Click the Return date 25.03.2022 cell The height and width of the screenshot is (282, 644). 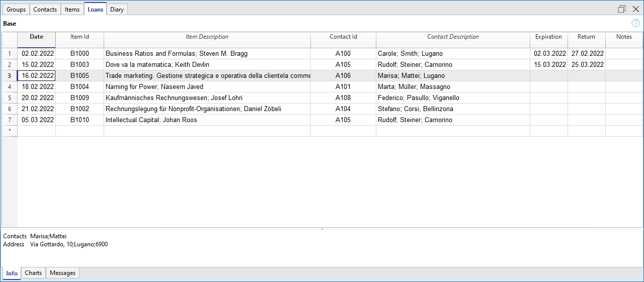click(x=586, y=65)
